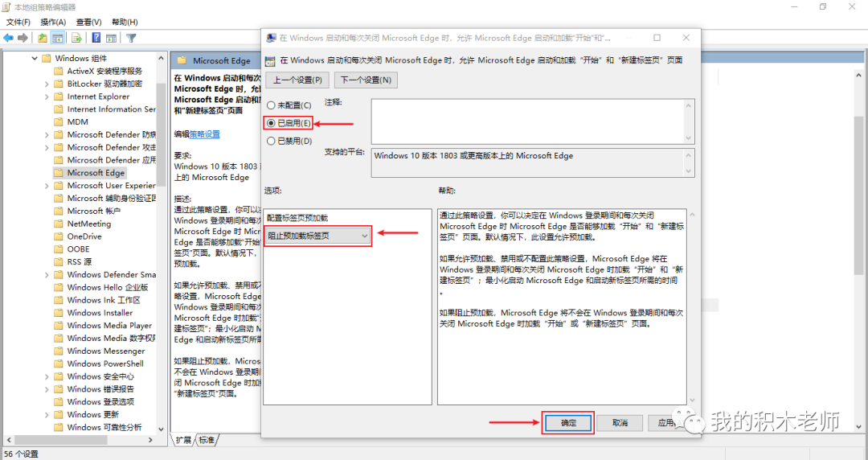
Task: Click the grey forward arrow in toolbar
Action: click(x=23, y=38)
